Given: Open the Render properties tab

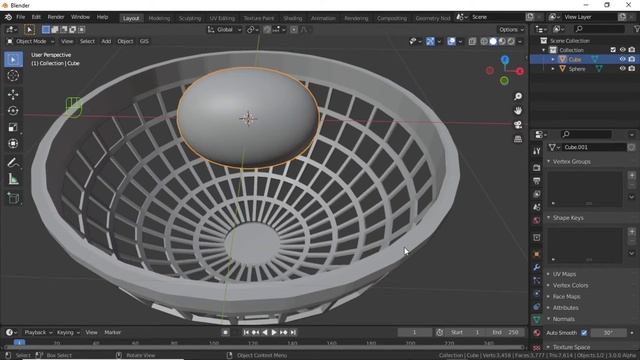Looking at the screenshot, I should point(537,168).
